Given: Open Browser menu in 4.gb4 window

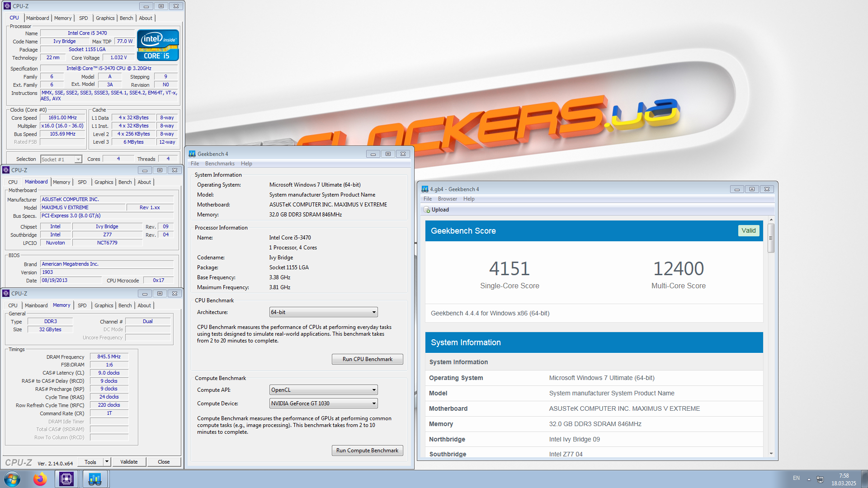Looking at the screenshot, I should click(x=447, y=199).
